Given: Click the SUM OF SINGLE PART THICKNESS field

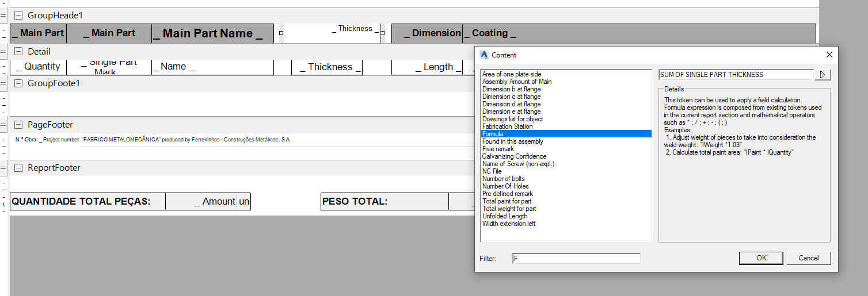Looking at the screenshot, I should (736, 75).
